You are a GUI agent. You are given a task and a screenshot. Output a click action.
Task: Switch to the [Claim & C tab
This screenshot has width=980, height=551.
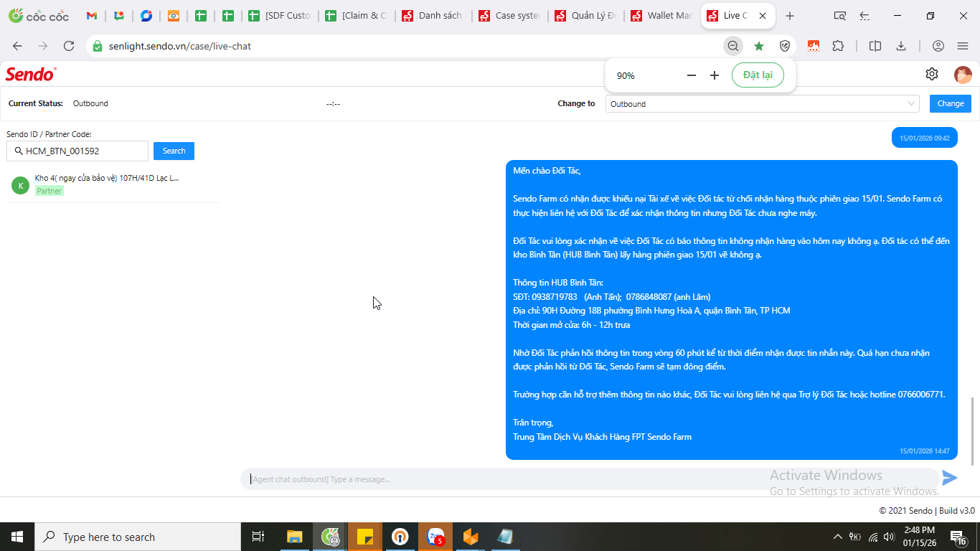(x=356, y=16)
